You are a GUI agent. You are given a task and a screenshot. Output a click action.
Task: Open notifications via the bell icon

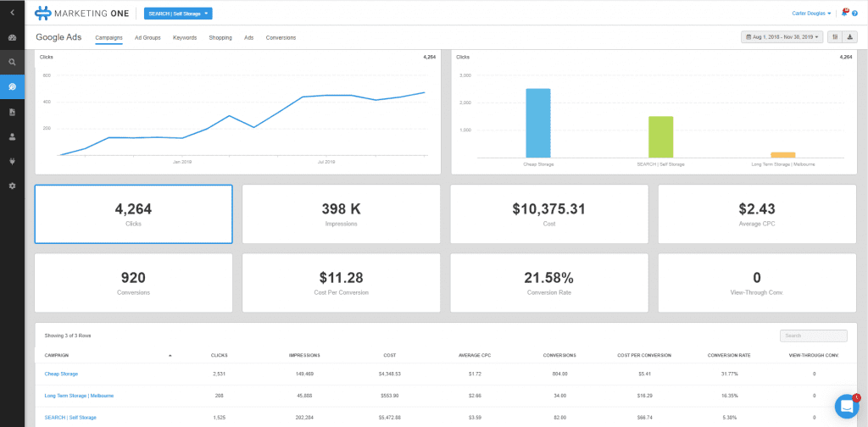[845, 12]
